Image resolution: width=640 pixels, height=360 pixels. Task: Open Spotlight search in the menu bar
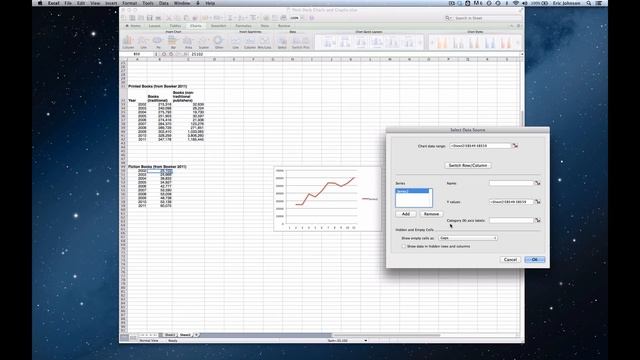point(589,3)
